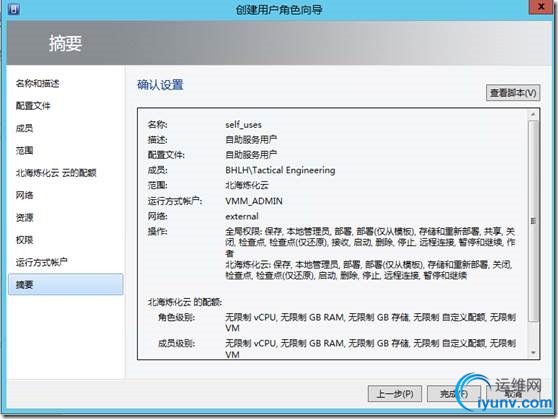Click the 完成(F) button
The width and height of the screenshot is (558, 419).
coord(454,394)
